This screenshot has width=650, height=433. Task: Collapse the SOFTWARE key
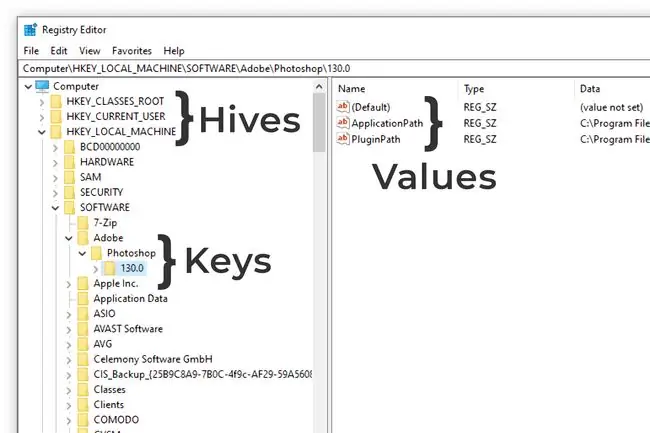coord(55,208)
